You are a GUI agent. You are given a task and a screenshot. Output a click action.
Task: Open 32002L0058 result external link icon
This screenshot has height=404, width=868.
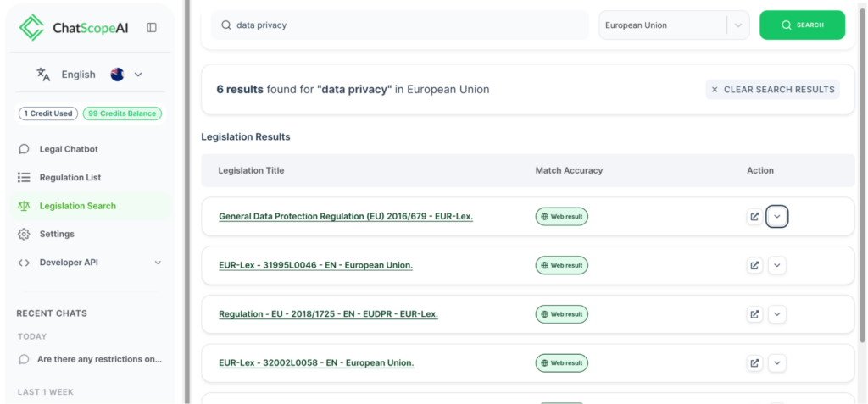coord(754,363)
